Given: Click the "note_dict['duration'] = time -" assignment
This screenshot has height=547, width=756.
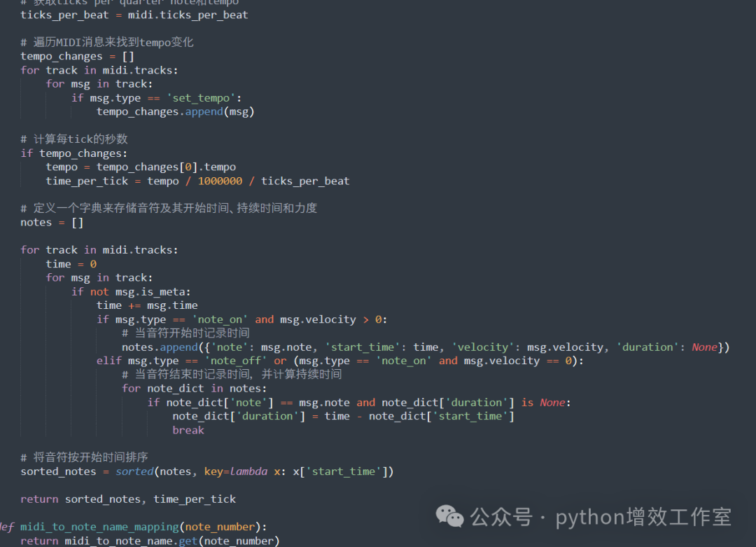Looking at the screenshot, I should (267, 416).
